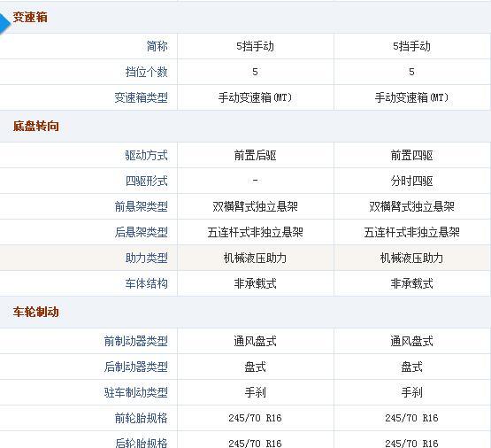Viewport: 491px width, 448px height.
Task: Open the 助力类型 parameter label
Action: pyautogui.click(x=147, y=259)
